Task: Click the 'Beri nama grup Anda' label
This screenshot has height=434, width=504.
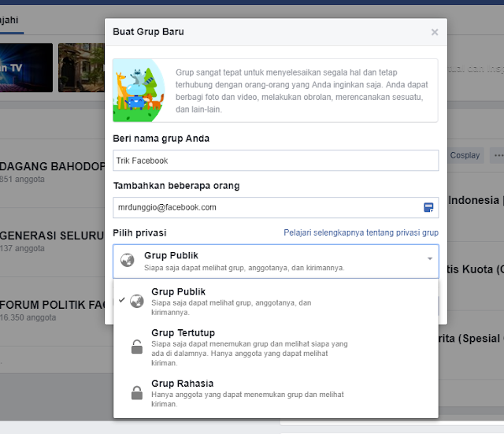Action: click(161, 139)
